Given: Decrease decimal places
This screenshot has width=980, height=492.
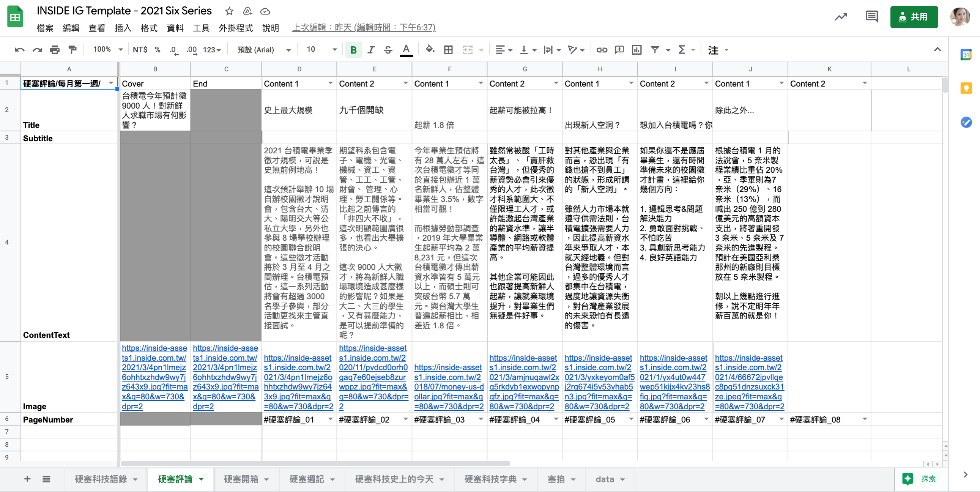Looking at the screenshot, I should tap(174, 50).
